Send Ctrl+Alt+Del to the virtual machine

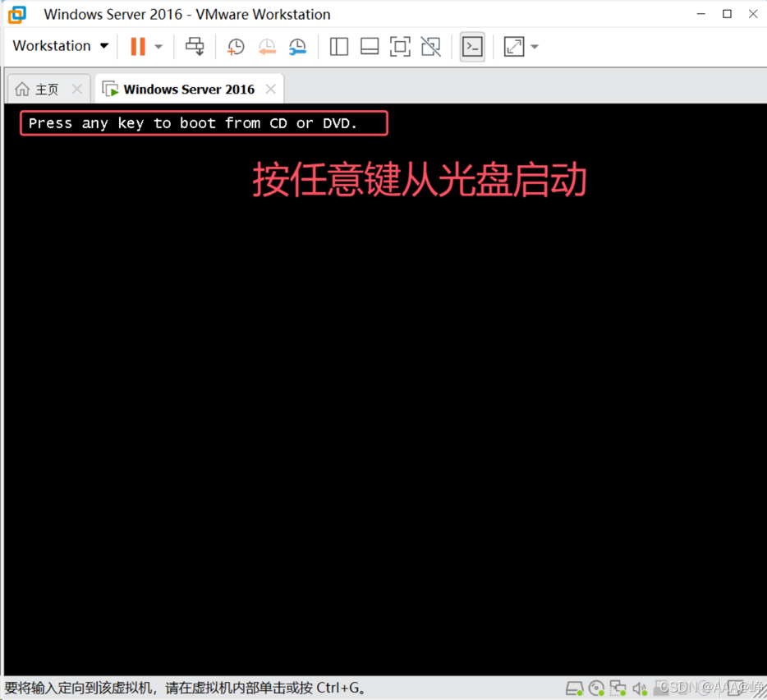[x=195, y=47]
